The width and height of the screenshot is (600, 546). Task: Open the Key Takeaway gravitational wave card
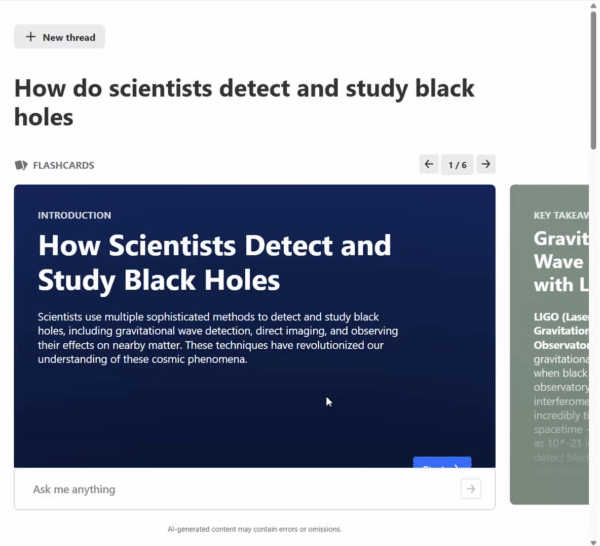(549, 344)
